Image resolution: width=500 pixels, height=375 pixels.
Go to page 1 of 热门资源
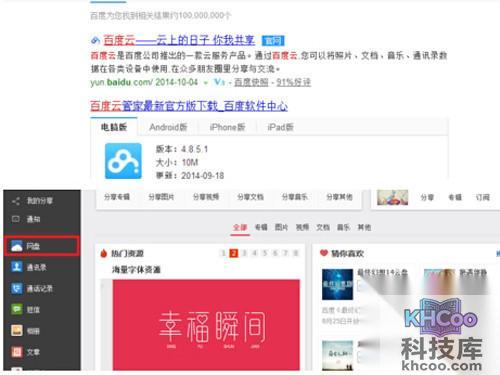223,253
